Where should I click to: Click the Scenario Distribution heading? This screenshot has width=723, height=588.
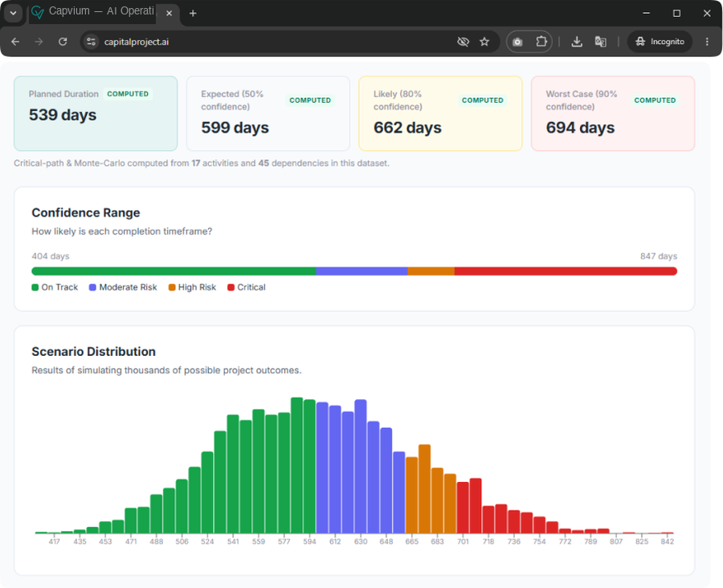(x=94, y=351)
